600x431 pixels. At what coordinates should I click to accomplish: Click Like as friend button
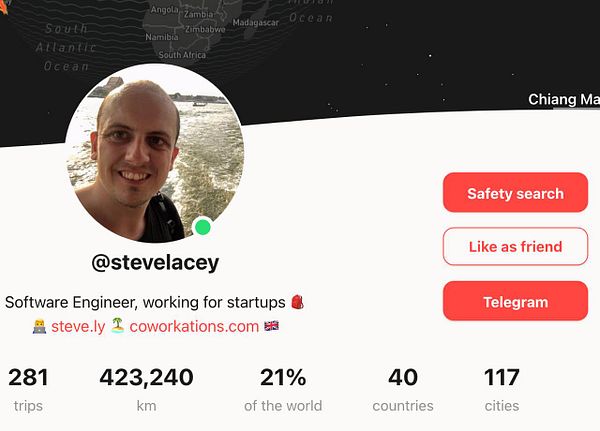coord(515,247)
